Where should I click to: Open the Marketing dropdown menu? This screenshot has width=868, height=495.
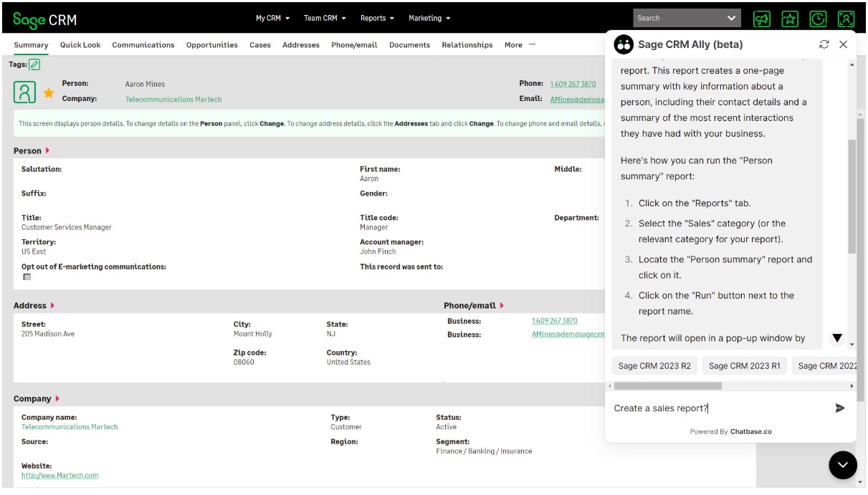(x=429, y=18)
